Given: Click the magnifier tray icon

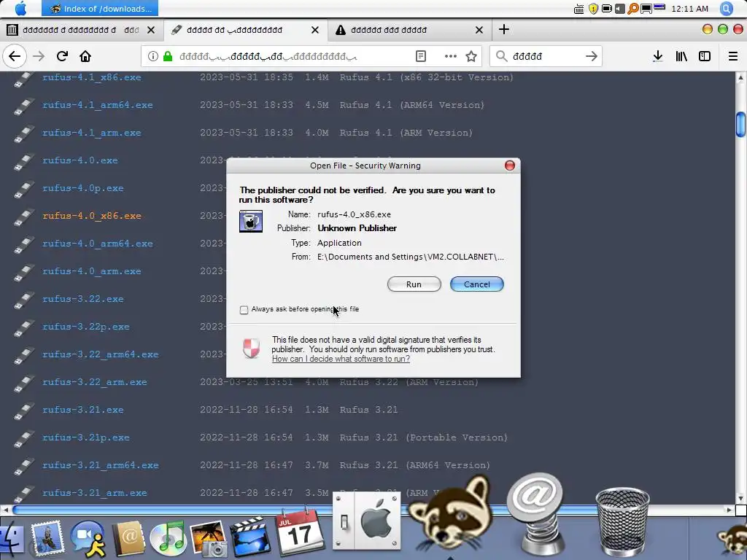Looking at the screenshot, I should pos(632,9).
